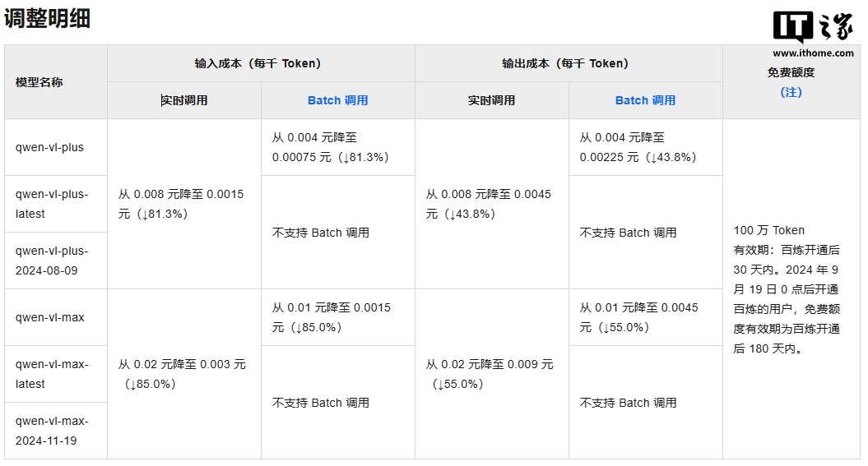
Task: Click the 实时调用 subheader under 输入成本
Action: [x=184, y=100]
